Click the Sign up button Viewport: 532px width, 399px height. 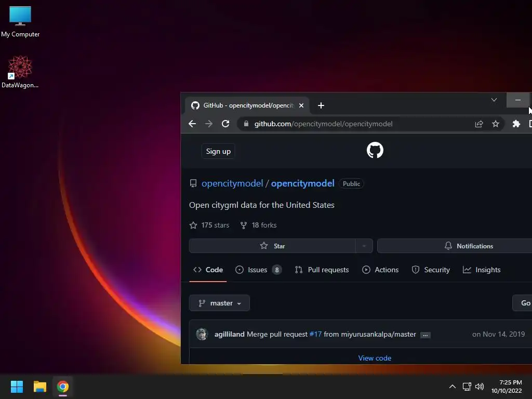coord(218,151)
